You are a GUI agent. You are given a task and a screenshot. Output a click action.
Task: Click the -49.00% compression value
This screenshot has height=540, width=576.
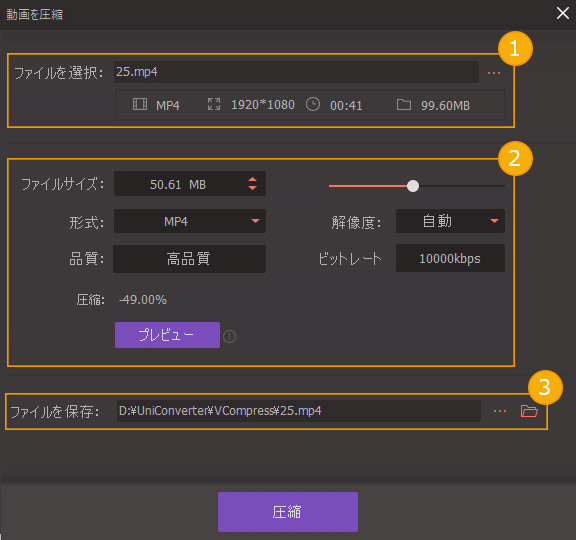pyautogui.click(x=143, y=300)
